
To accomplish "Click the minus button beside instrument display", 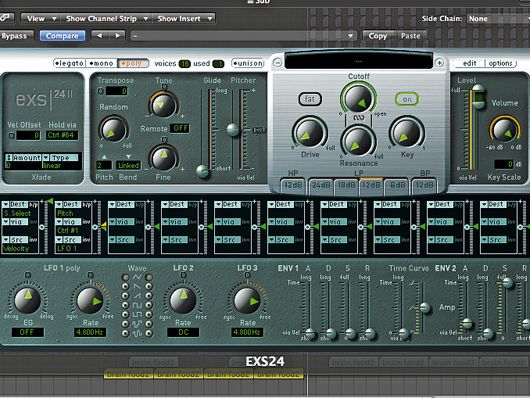I will coord(278,63).
